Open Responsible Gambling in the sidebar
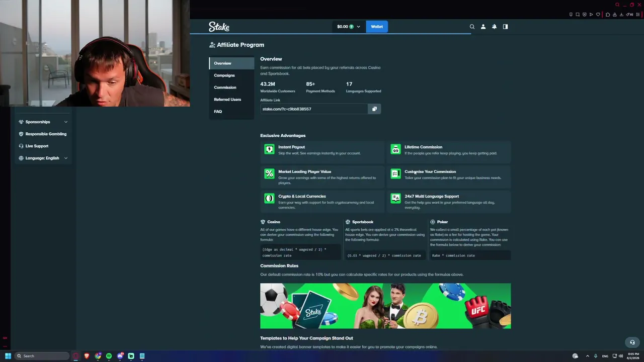 click(43, 134)
